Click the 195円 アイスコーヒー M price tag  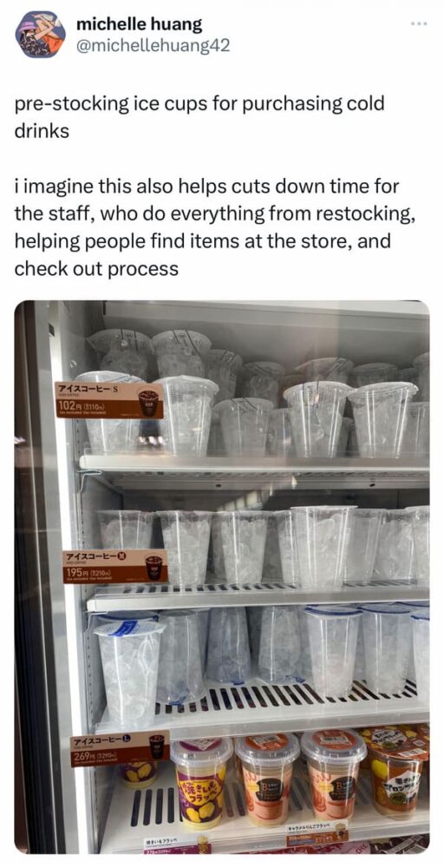point(115,566)
